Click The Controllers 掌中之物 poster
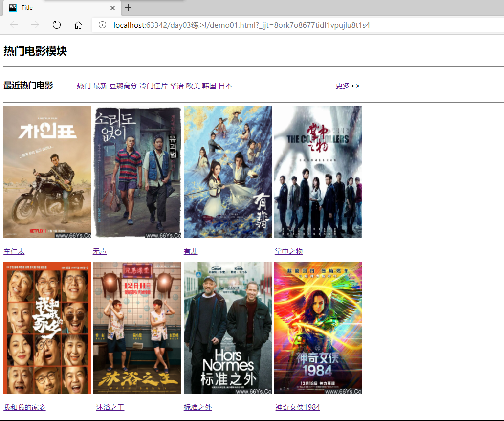 coord(318,172)
